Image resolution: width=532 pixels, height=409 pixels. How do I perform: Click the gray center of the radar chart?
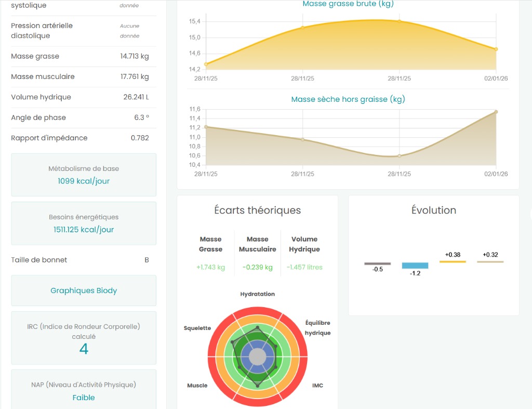[257, 357]
